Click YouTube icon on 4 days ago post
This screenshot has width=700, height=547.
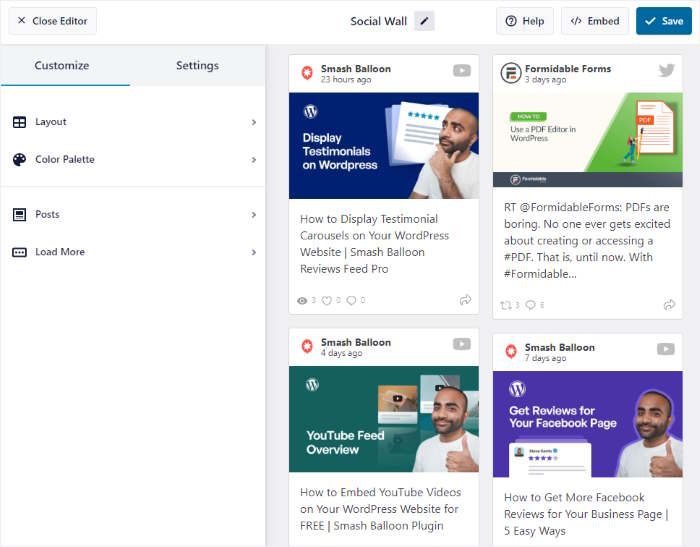coord(462,344)
